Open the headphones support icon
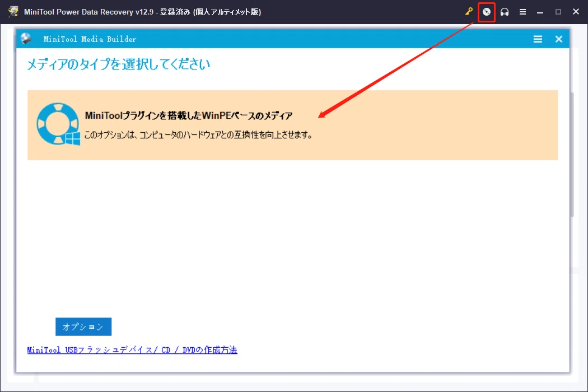This screenshot has width=588, height=392. [x=505, y=12]
